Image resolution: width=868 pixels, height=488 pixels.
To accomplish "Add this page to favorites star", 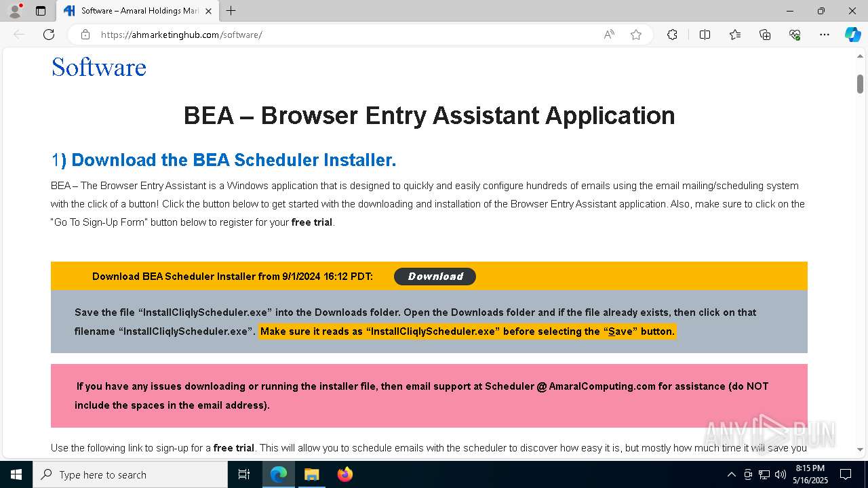I will tap(636, 35).
